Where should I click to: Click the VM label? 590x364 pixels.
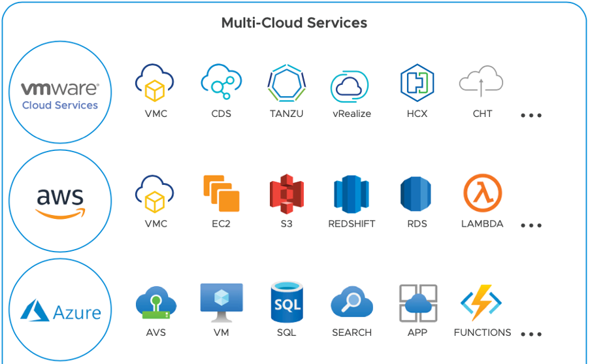coord(221,333)
